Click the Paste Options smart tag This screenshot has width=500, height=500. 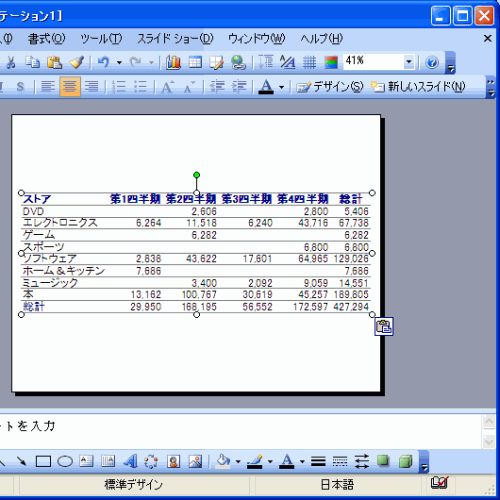[384, 326]
